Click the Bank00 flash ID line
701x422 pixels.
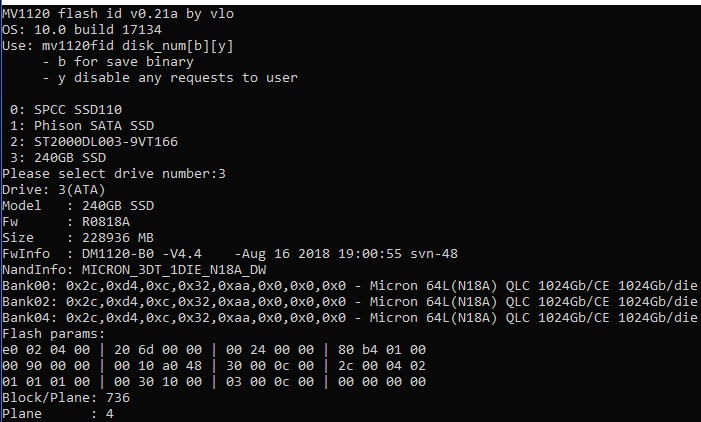(x=348, y=285)
